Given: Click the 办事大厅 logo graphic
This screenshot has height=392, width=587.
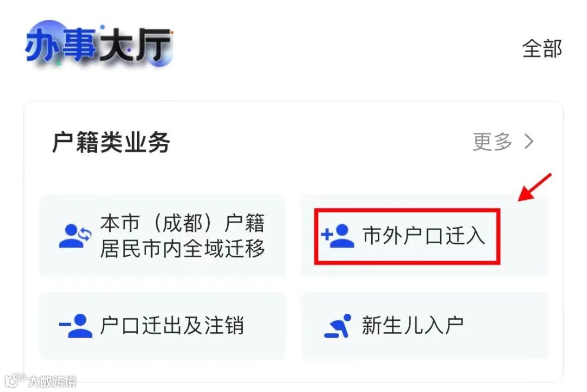Looking at the screenshot, I should pyautogui.click(x=98, y=46).
